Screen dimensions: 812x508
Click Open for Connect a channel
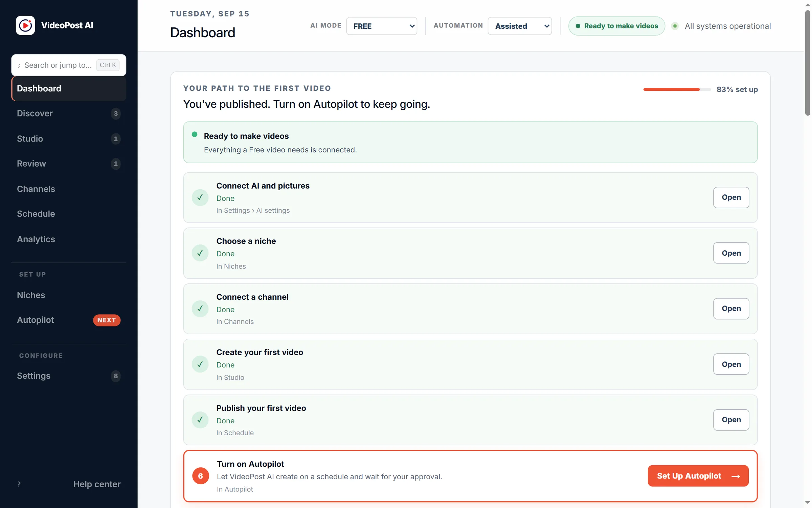[x=731, y=309]
